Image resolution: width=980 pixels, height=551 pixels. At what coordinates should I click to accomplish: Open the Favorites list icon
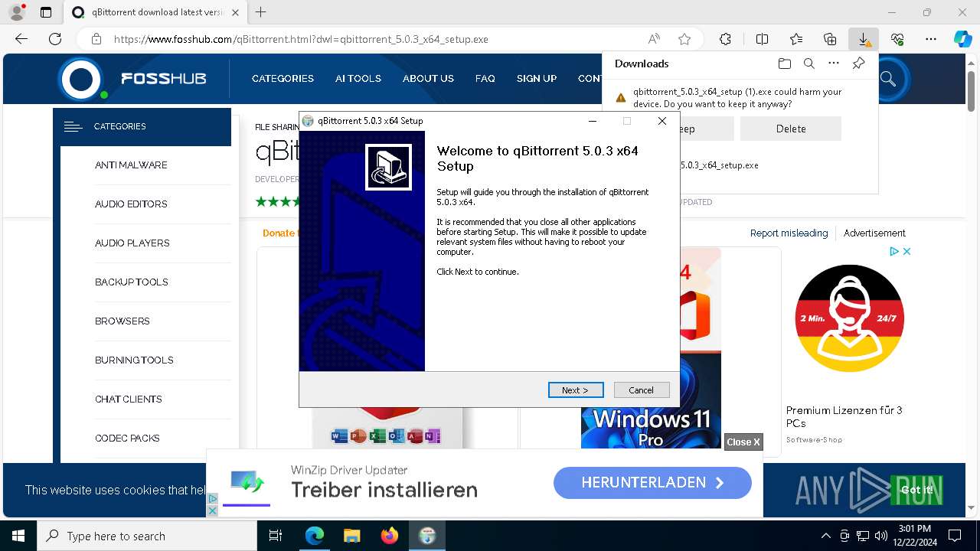[x=796, y=39]
